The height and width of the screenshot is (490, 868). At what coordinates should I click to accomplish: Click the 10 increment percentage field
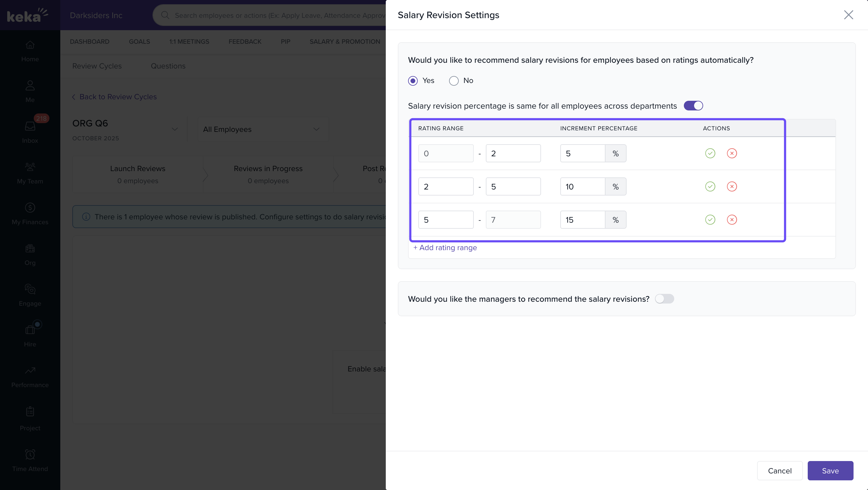click(582, 186)
